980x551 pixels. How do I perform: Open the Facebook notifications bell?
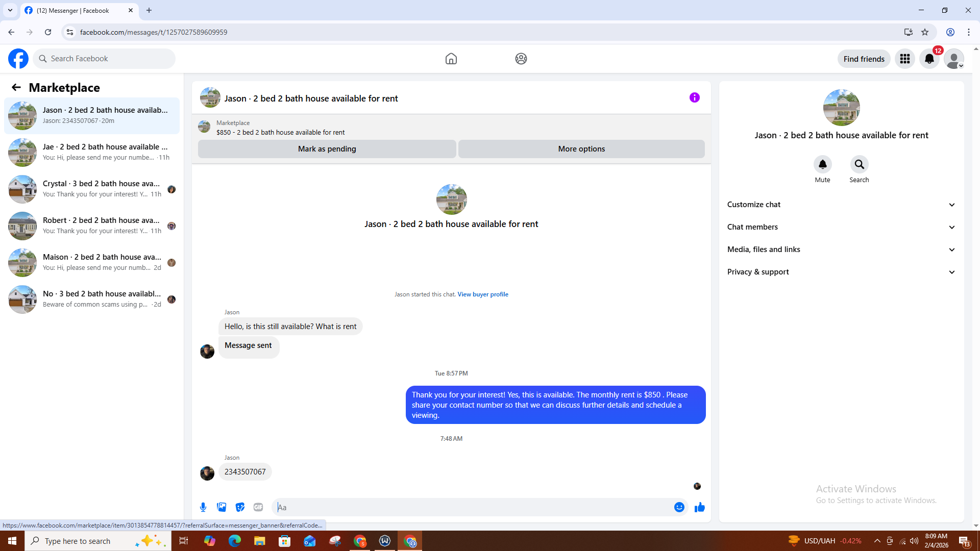929,59
